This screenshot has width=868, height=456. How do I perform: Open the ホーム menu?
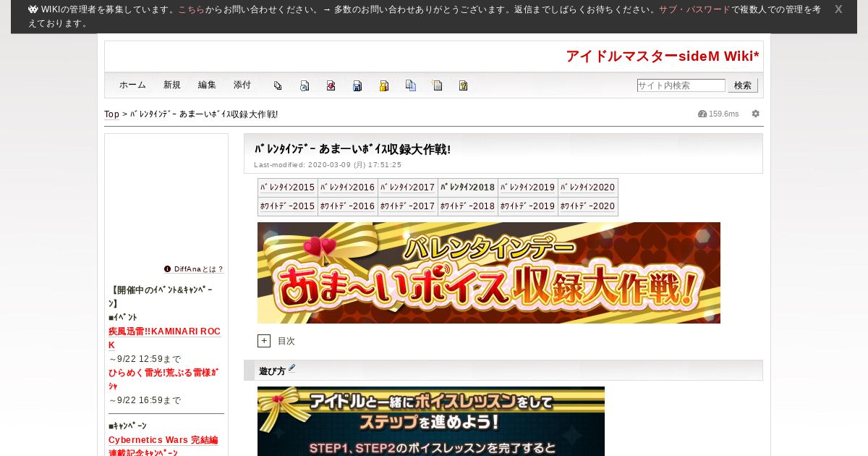pyautogui.click(x=132, y=85)
